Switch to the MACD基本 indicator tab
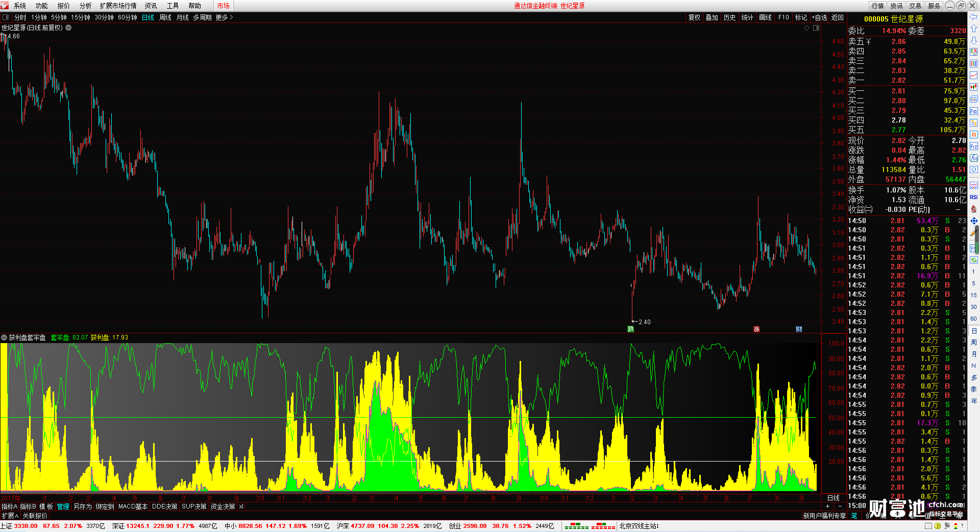 pyautogui.click(x=133, y=506)
